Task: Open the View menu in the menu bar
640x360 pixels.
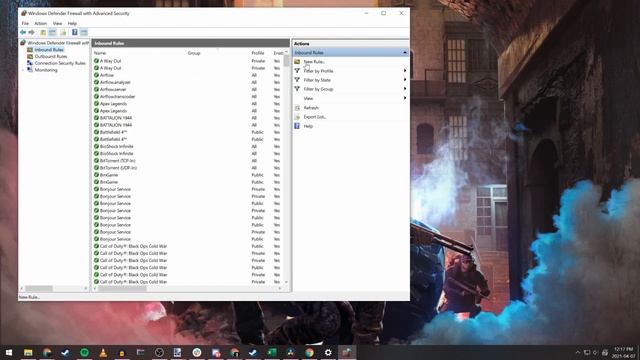Action: (57, 24)
